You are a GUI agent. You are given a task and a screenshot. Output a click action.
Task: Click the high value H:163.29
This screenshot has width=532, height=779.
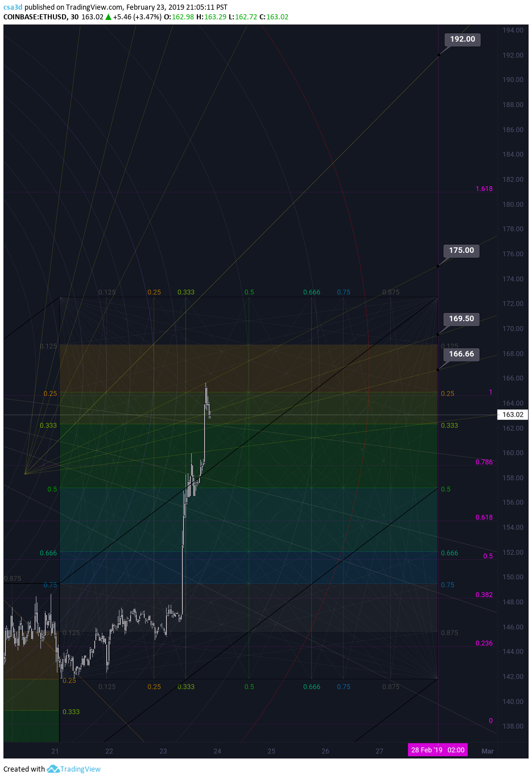tap(212, 17)
